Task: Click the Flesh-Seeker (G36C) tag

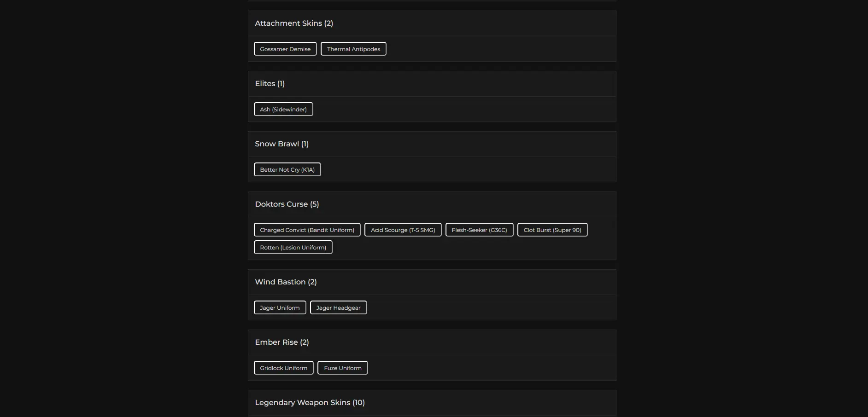Action: coord(479,230)
